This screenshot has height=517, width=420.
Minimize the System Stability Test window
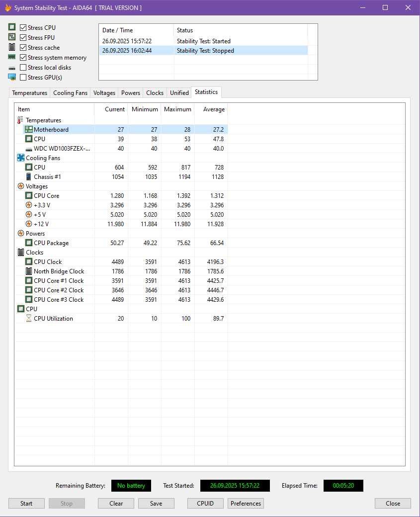click(x=363, y=7)
